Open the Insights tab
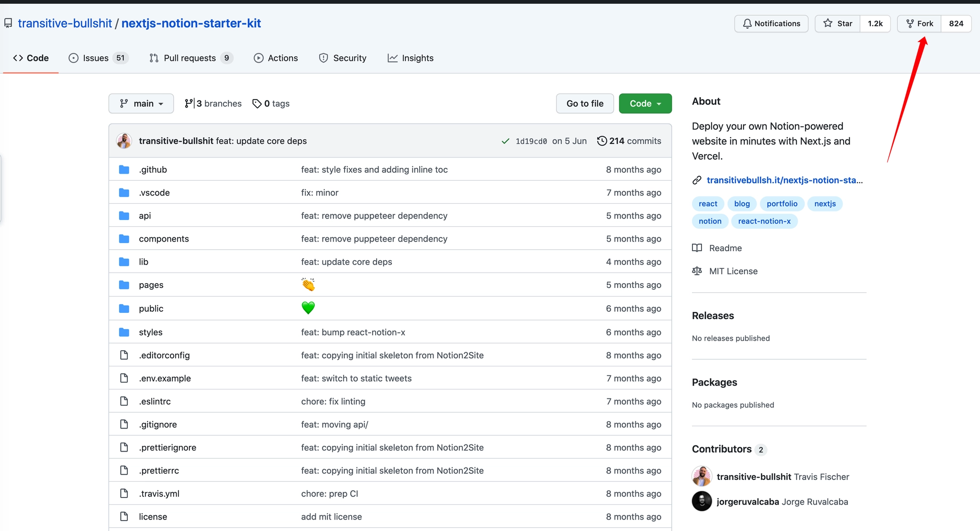 (411, 58)
